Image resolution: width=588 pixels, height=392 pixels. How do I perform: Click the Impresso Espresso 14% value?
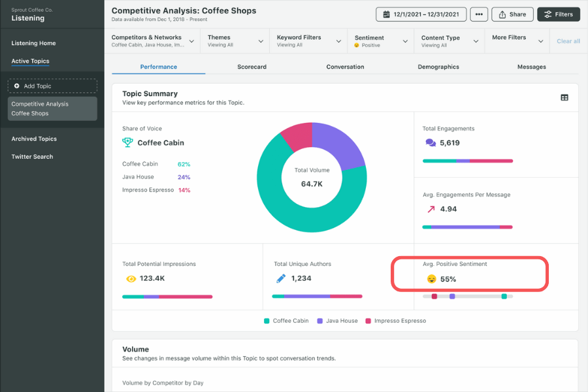point(184,190)
